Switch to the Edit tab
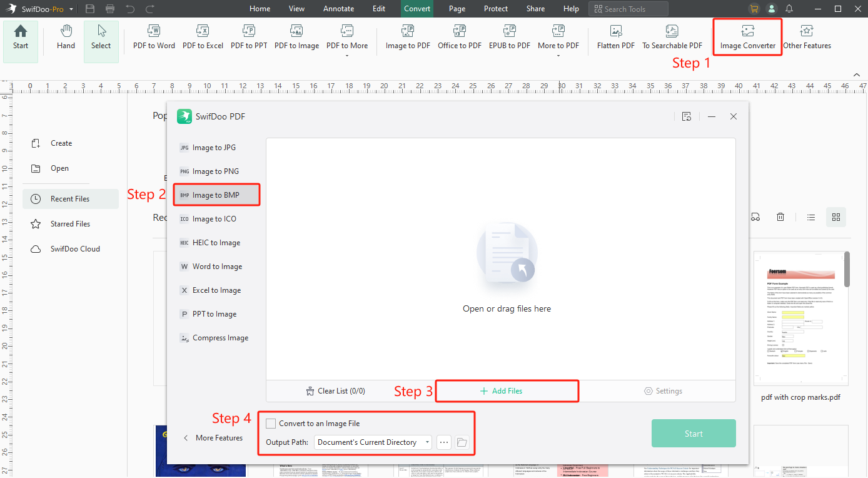 tap(379, 9)
